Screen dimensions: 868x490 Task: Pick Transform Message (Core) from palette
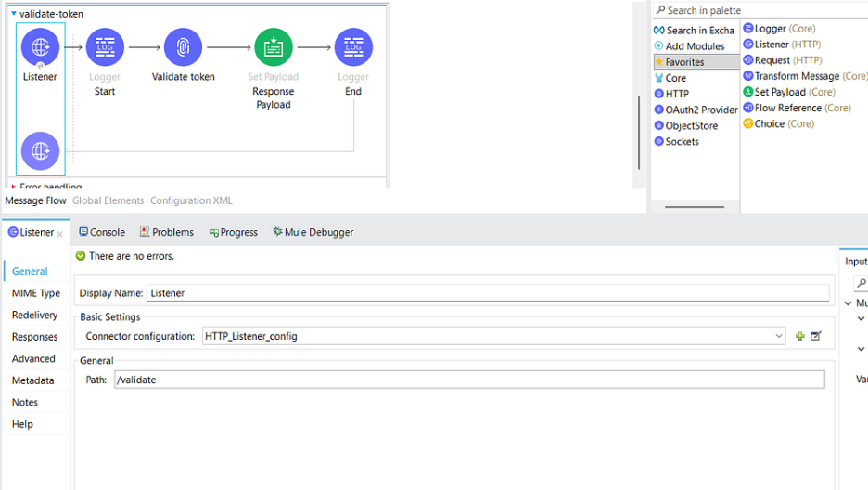click(806, 76)
